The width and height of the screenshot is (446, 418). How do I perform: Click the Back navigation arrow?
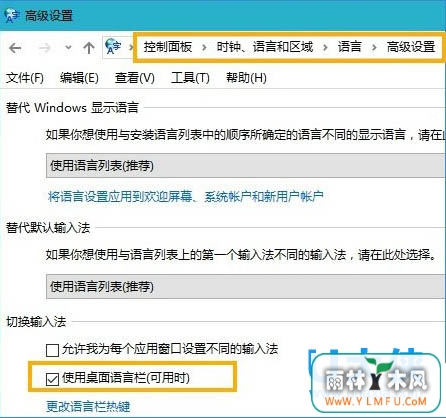(x=15, y=48)
